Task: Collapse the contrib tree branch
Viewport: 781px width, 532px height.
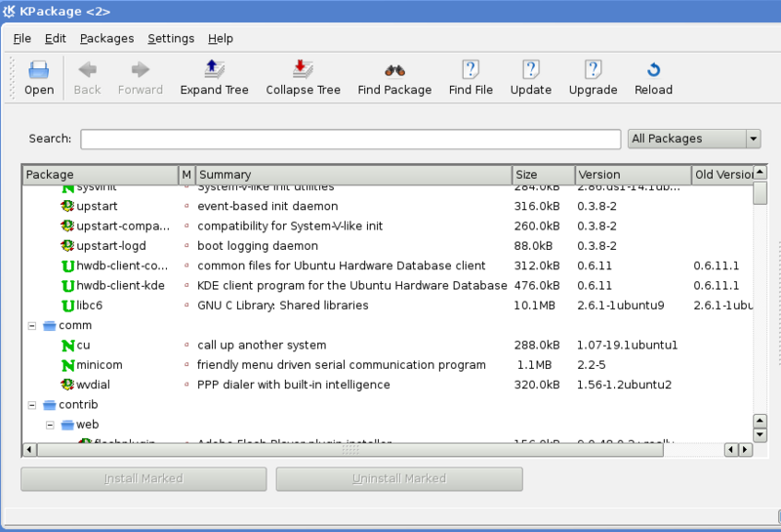Action: tap(32, 405)
